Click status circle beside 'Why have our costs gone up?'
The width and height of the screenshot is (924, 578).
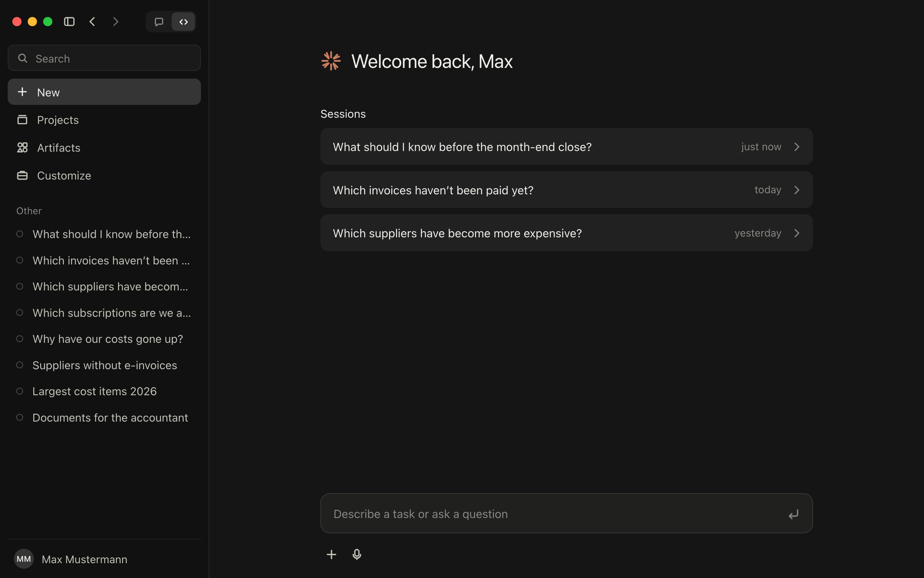tap(20, 339)
